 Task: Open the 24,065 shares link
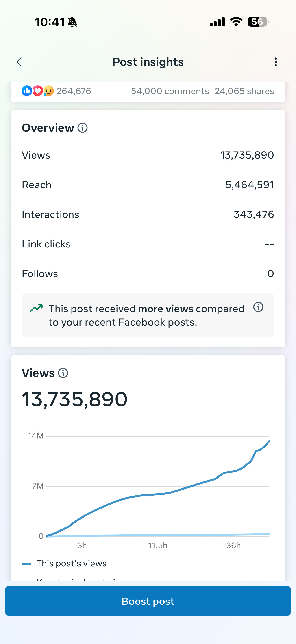[244, 91]
